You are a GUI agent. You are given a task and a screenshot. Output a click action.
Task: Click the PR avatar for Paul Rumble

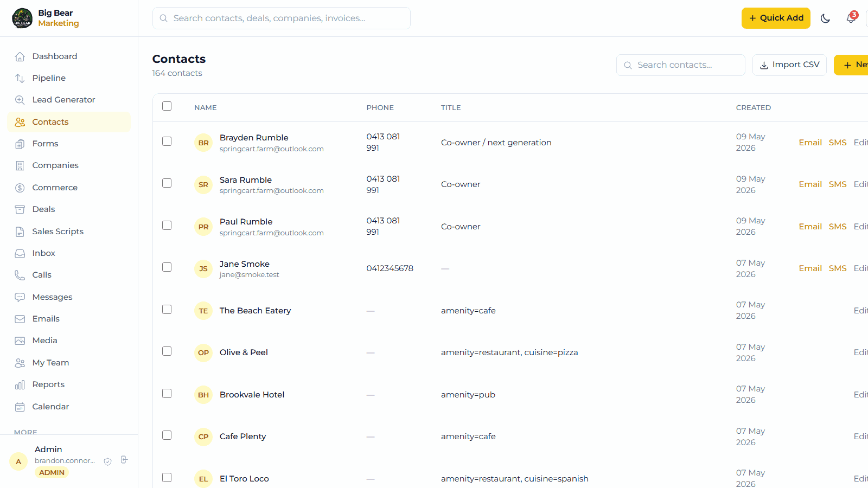[203, 227]
